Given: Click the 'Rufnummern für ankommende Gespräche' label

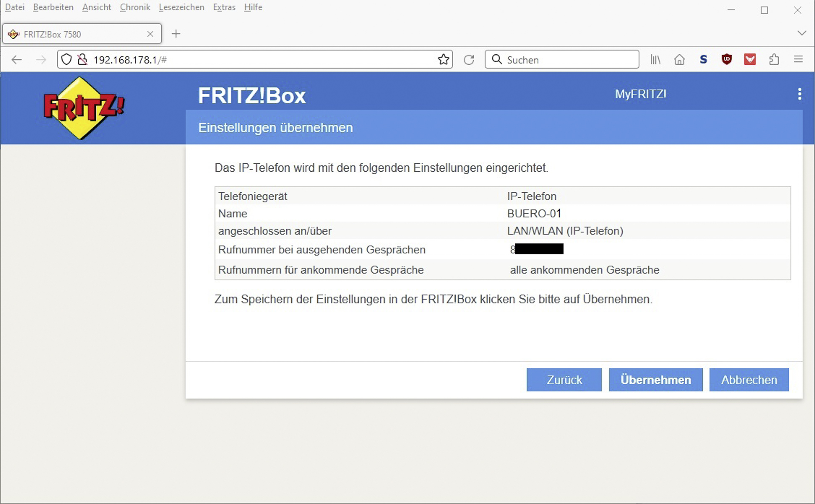Looking at the screenshot, I should coord(321,270).
